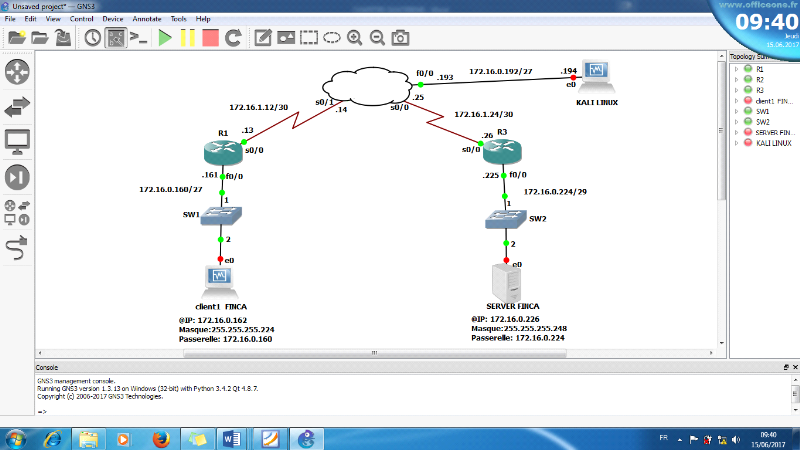
Task: Expand R2 in Topology Summary
Action: 736,80
